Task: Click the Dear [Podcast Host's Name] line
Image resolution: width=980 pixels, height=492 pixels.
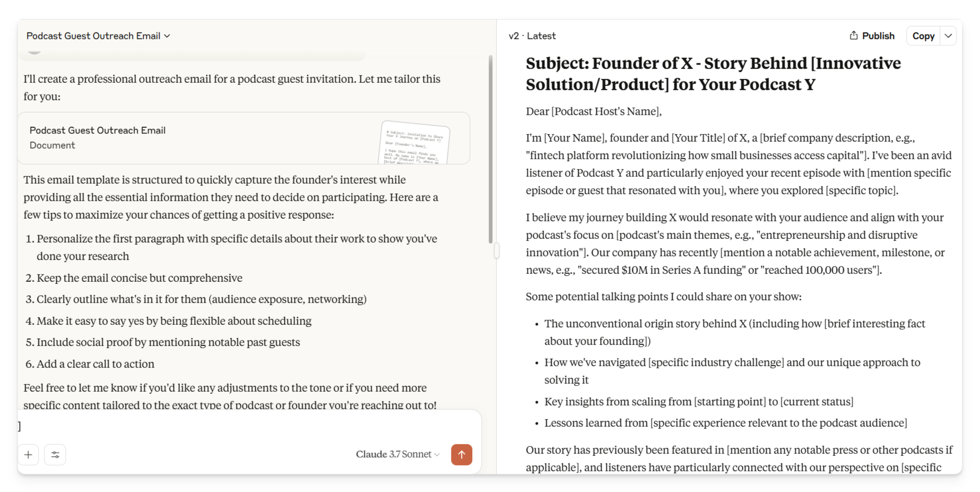Action: click(594, 111)
